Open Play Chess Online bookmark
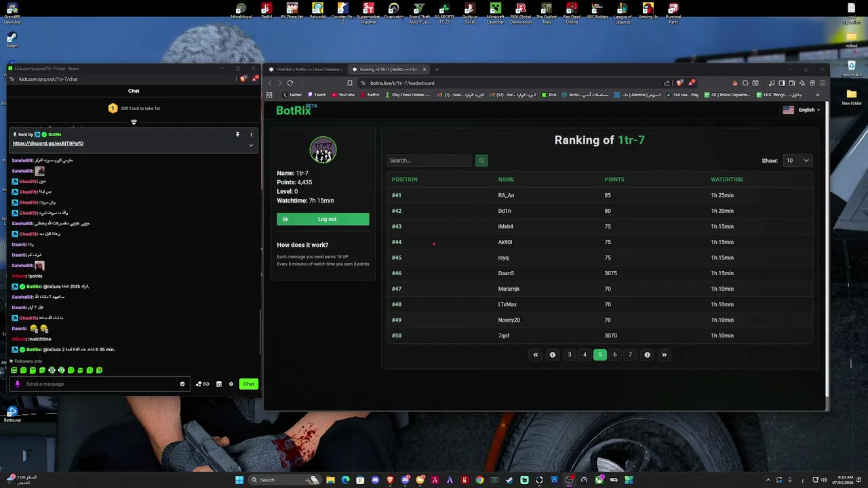Viewport: 868px width, 488px height. pos(407,95)
